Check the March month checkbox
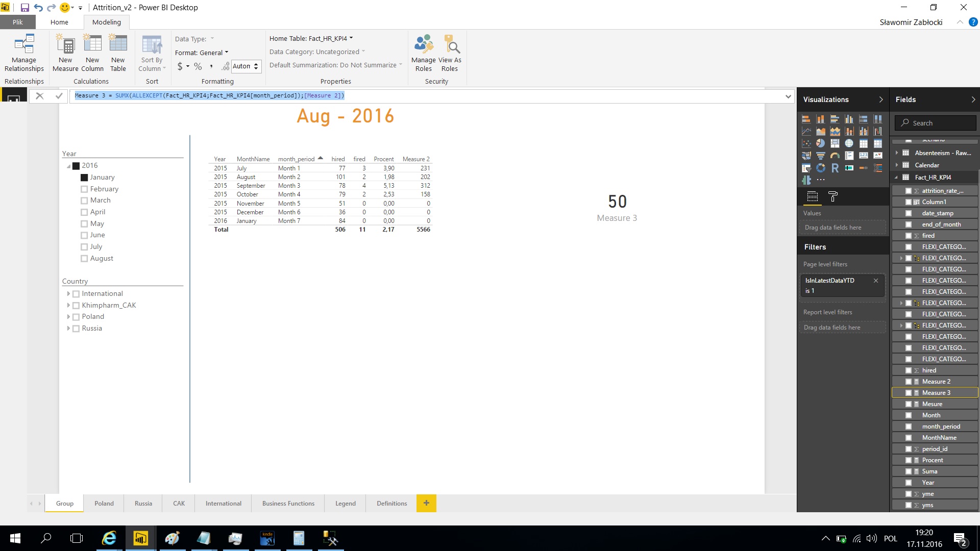The width and height of the screenshot is (980, 551). point(84,201)
